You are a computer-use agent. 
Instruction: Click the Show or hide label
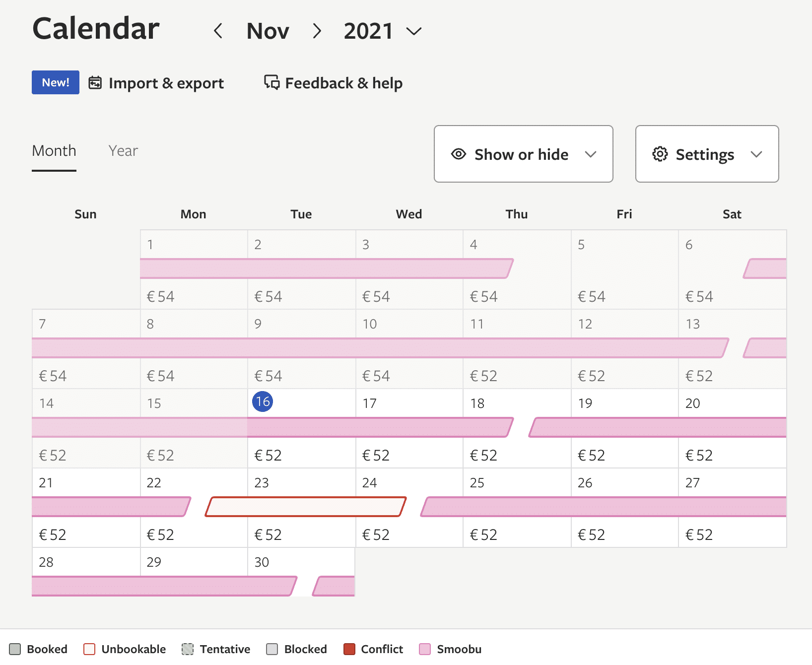521,154
